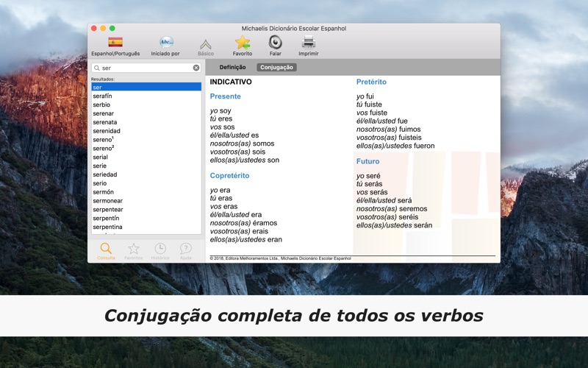Select 'serenata' in the results list
This screenshot has height=368, width=588.
(146, 122)
